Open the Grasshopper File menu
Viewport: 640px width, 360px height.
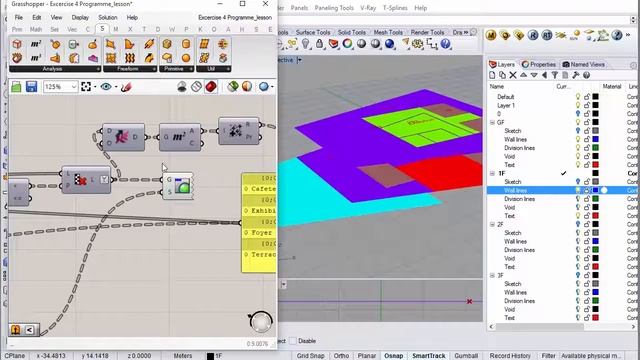[19, 18]
